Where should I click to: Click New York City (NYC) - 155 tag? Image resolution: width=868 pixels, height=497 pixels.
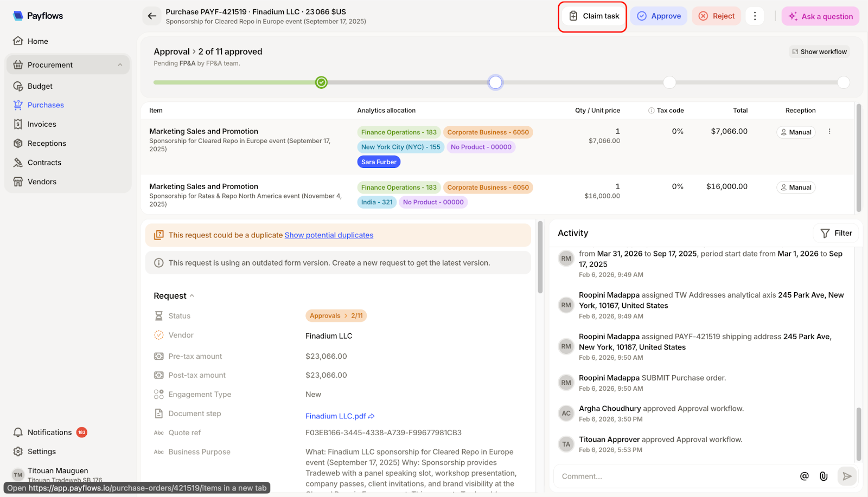[x=401, y=147]
